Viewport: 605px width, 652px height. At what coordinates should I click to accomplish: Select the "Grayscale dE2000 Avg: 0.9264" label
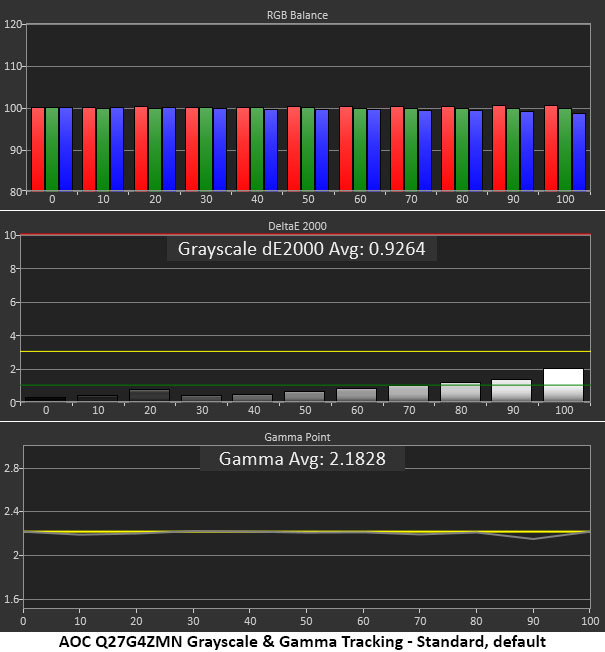point(301,249)
